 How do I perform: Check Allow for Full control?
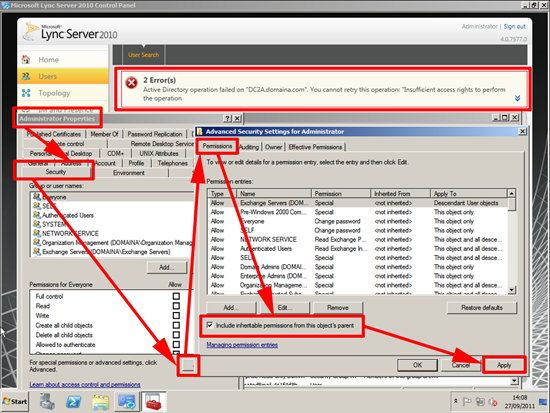pos(176,296)
